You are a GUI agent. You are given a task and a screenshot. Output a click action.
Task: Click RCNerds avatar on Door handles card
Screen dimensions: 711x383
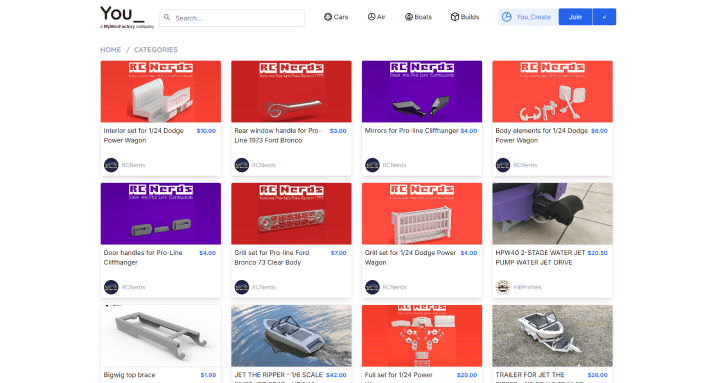tap(111, 287)
